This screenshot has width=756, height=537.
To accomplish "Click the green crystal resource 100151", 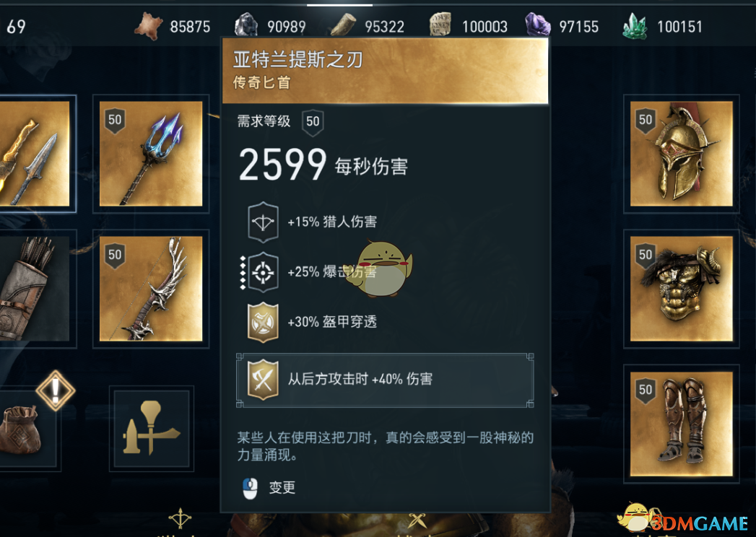I will (662, 27).
